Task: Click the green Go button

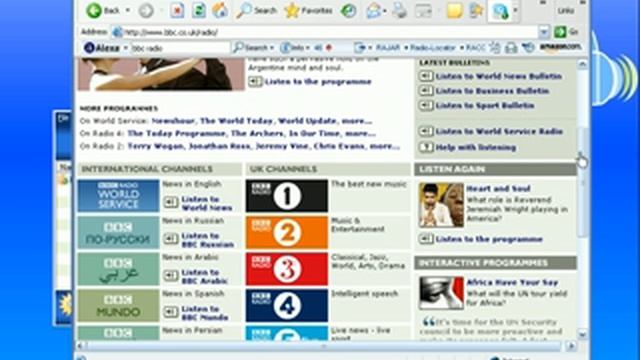Action: (566, 31)
